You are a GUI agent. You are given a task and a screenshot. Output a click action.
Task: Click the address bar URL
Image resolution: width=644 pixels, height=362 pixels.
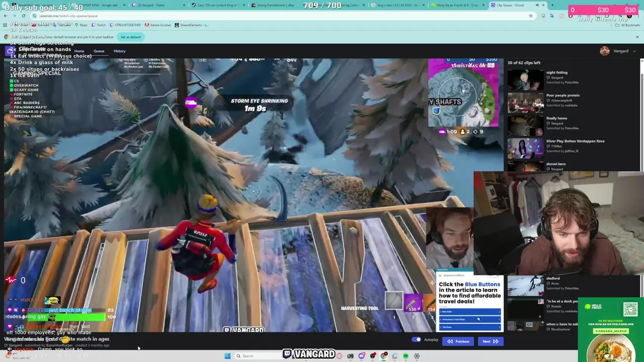[x=68, y=16]
